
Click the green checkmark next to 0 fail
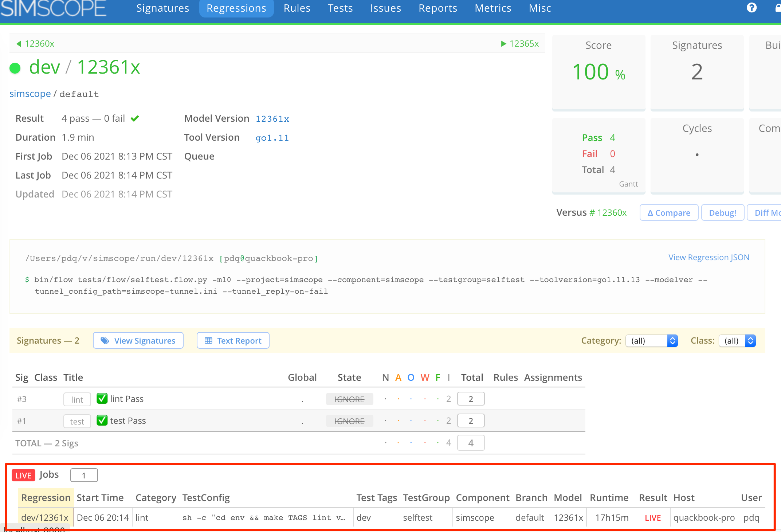(x=135, y=118)
